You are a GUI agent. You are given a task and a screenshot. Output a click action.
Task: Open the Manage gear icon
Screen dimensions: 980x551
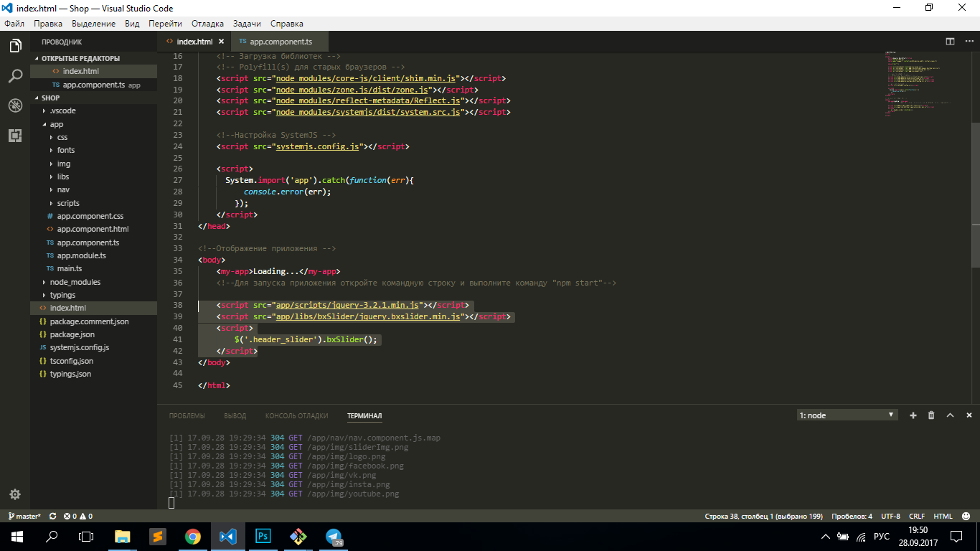point(15,494)
